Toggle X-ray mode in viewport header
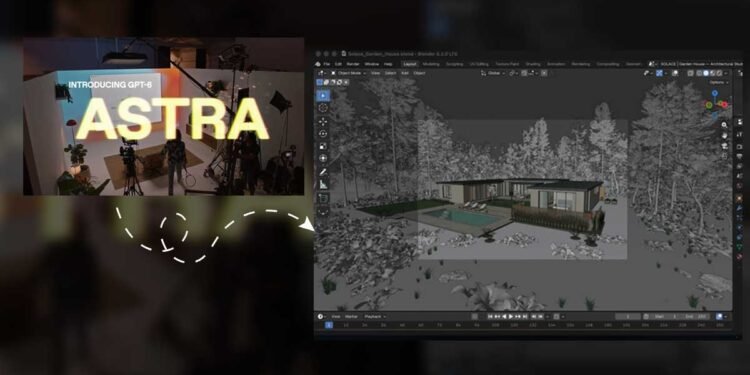The height and width of the screenshot is (375, 750). point(691,73)
